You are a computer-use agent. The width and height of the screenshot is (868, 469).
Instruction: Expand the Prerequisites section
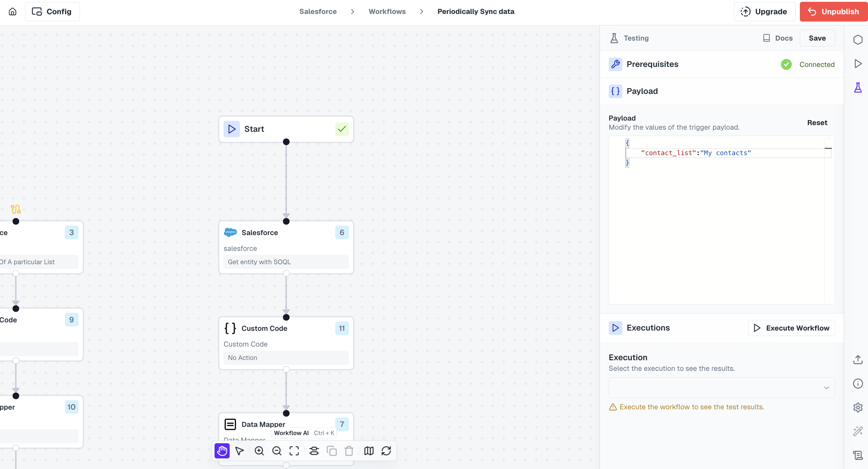click(652, 65)
